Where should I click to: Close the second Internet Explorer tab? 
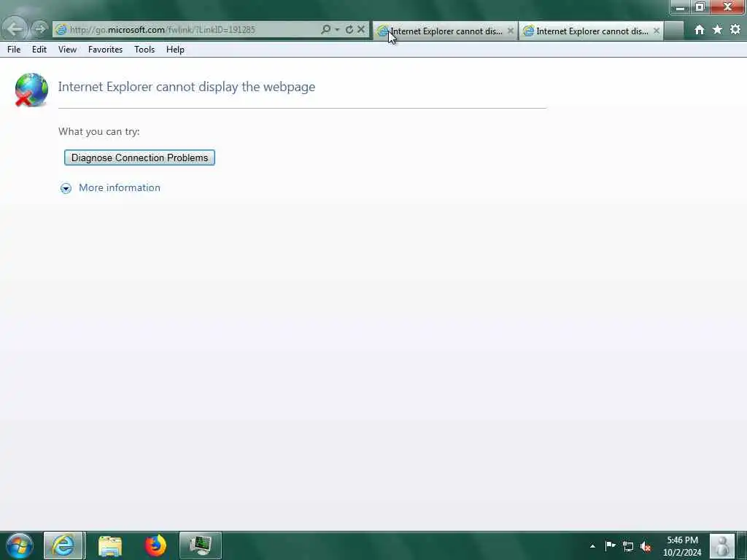click(x=657, y=31)
